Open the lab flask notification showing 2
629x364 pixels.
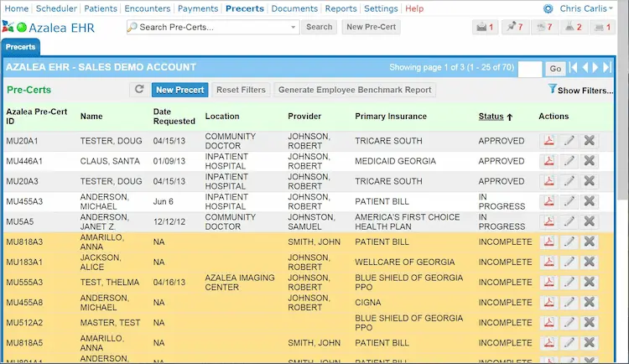[x=574, y=27]
